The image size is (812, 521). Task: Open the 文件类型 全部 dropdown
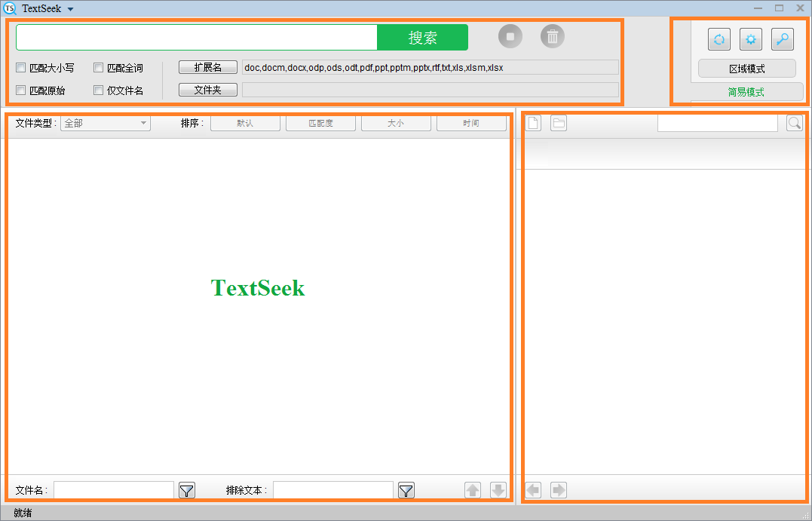(x=106, y=123)
